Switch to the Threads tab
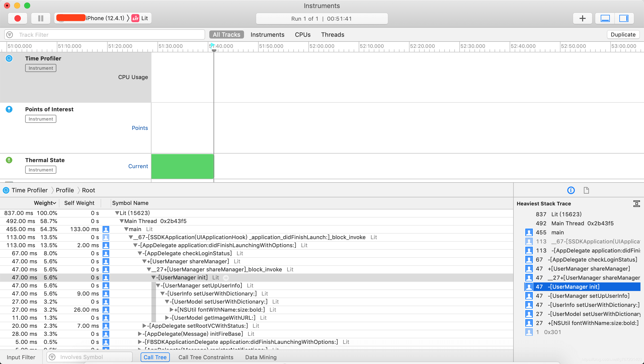Viewport: 644px width, 364px height. tap(333, 35)
